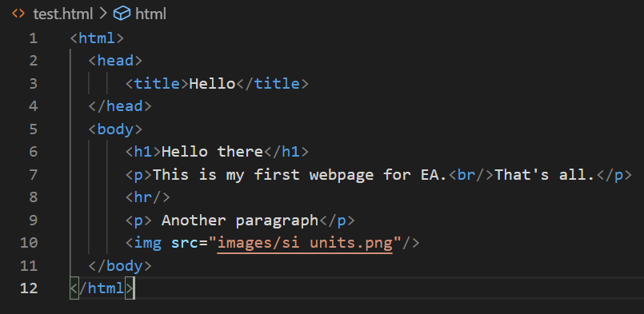644x314 pixels.
Task: Click line number 8 in the gutter
Action: 34,198
